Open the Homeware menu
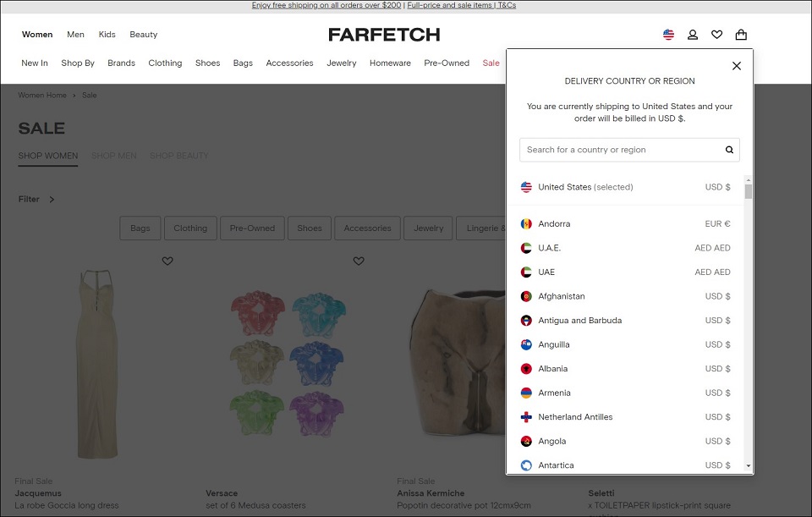This screenshot has width=812, height=517. click(390, 63)
